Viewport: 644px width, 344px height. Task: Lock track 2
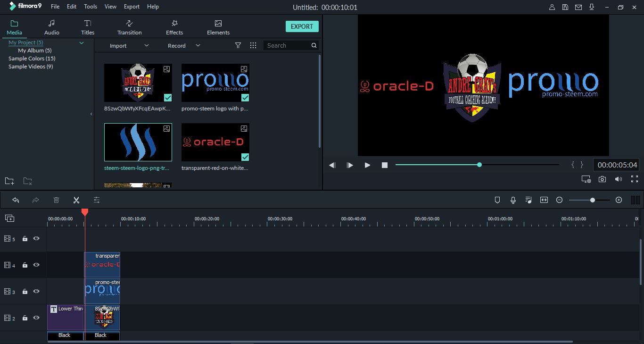[25, 318]
